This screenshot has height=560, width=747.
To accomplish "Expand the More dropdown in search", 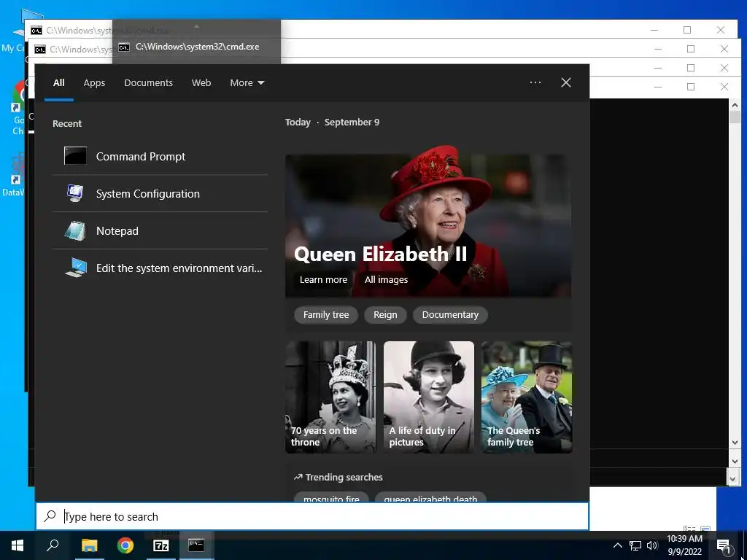I will tap(247, 82).
